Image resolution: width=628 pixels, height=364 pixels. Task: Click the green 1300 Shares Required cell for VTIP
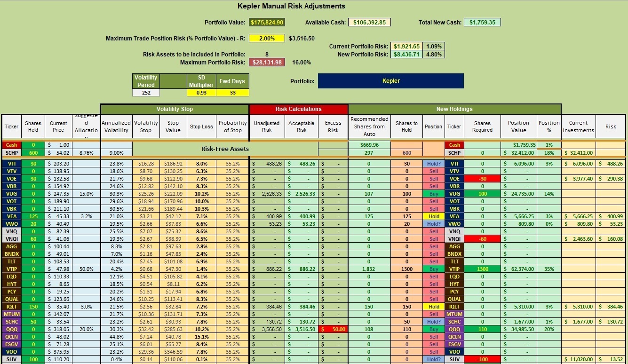(482, 269)
